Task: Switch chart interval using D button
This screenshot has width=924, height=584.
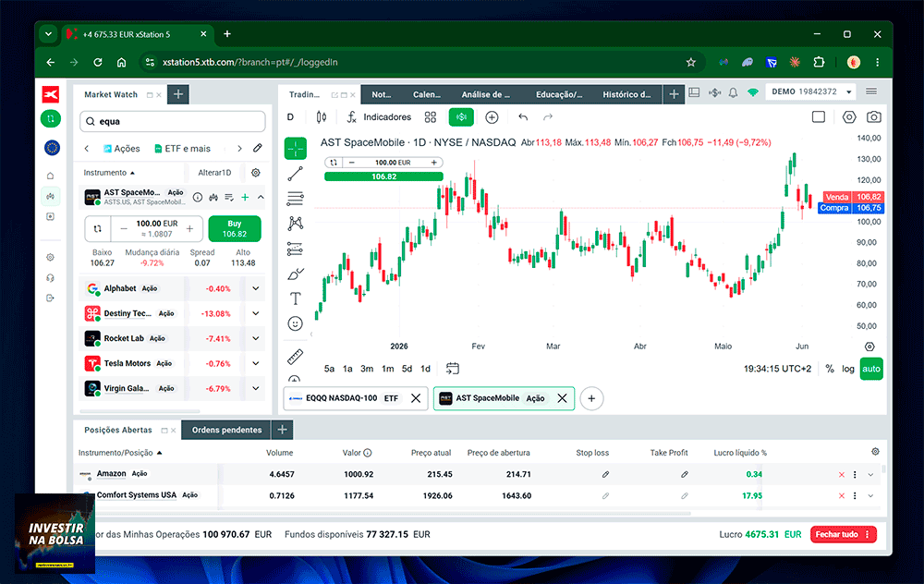Action: click(x=290, y=117)
